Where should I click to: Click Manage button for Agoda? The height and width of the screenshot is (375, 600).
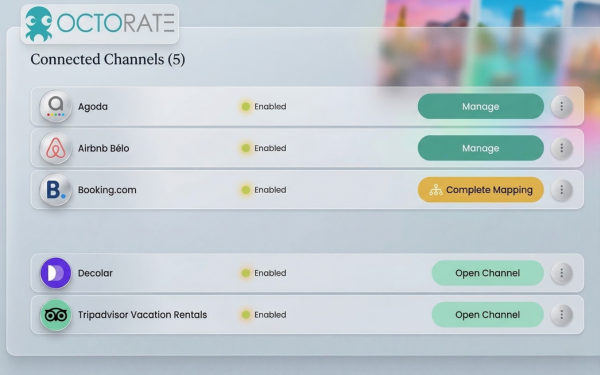click(x=481, y=106)
